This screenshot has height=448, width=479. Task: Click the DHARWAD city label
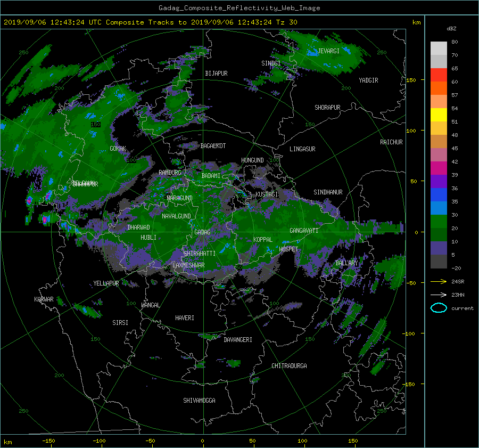[138, 227]
